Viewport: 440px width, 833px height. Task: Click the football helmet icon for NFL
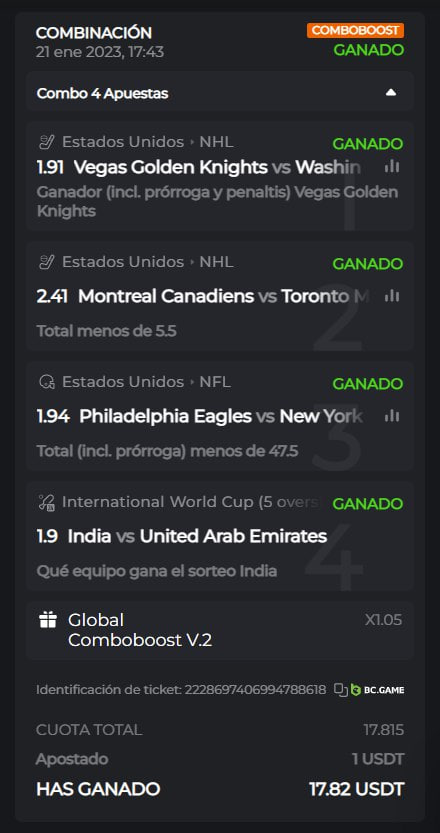(x=47, y=382)
